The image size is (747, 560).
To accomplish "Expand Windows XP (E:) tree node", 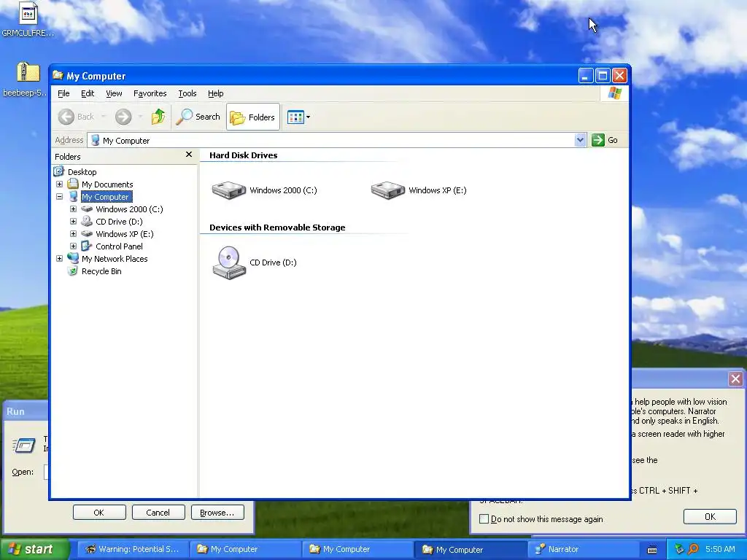I will coord(74,234).
